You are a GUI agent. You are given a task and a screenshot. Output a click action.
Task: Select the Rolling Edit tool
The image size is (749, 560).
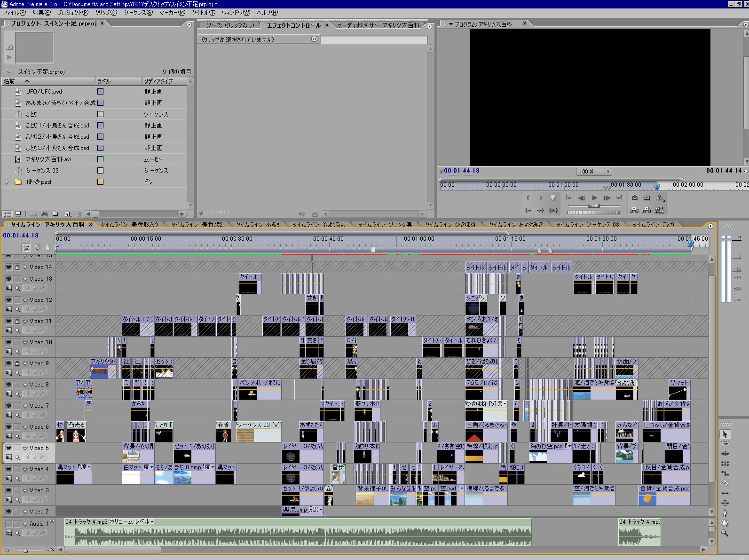[725, 464]
